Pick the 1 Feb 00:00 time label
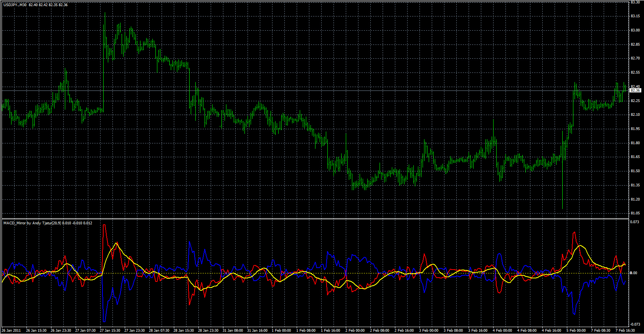The image size is (644, 334). 281,331
